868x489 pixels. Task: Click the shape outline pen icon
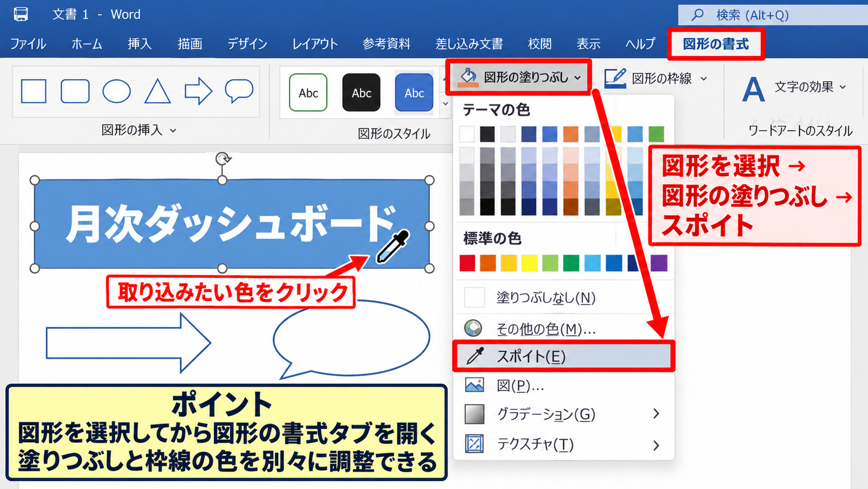615,78
